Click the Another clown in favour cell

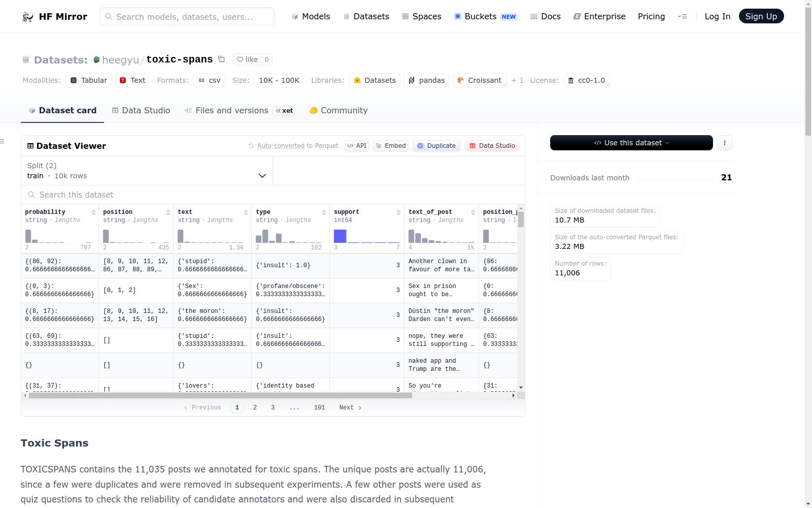442,265
